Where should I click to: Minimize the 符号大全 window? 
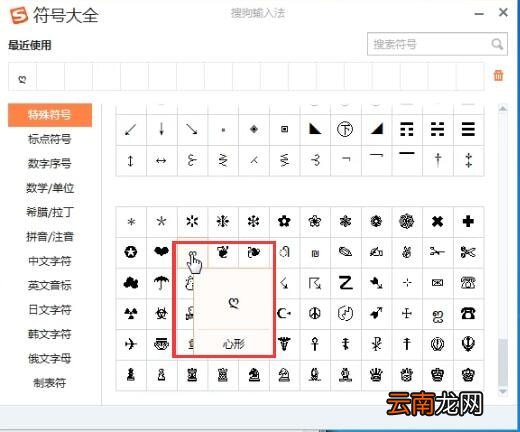pos(479,14)
